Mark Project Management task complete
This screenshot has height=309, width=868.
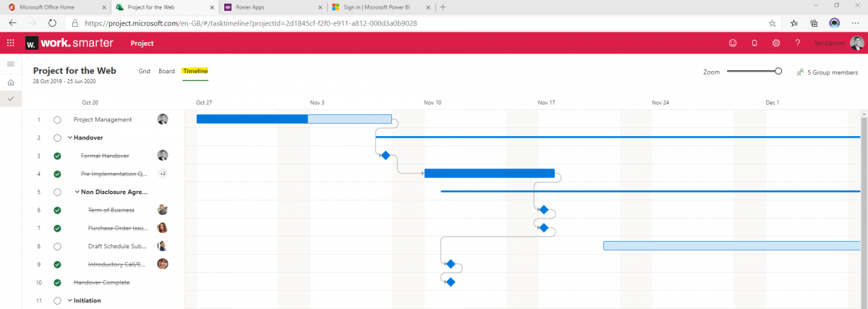click(x=57, y=119)
